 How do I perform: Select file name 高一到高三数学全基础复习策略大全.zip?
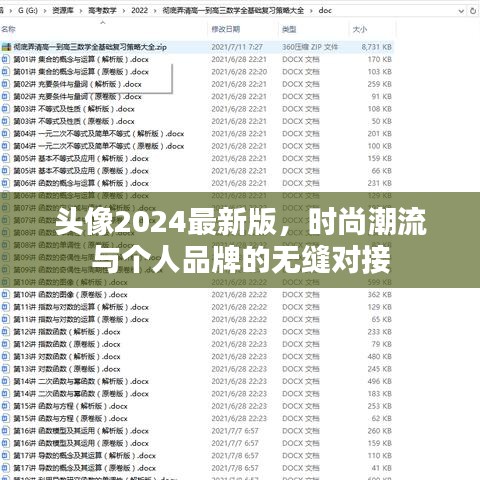90,47
